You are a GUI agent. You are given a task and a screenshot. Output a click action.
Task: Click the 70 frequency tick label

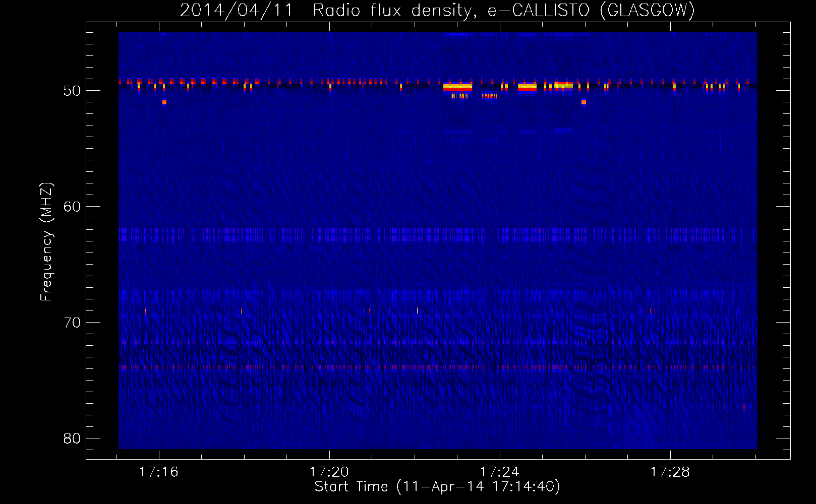72,323
